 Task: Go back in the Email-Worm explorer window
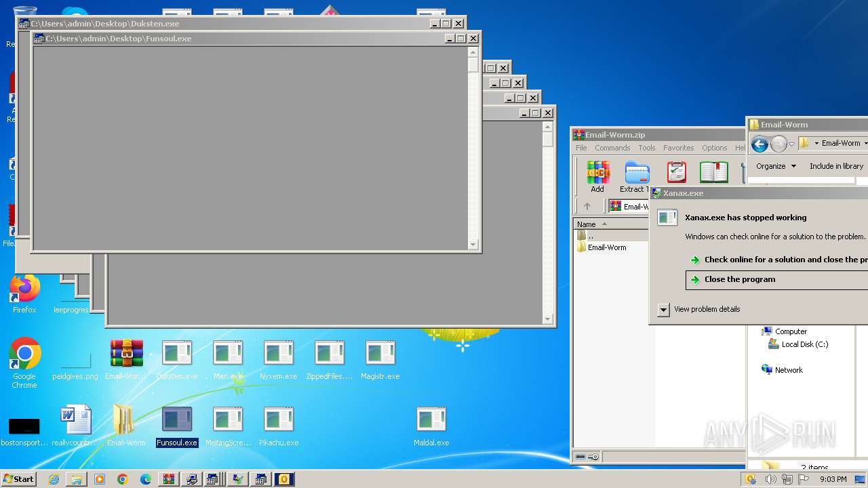pyautogui.click(x=759, y=144)
